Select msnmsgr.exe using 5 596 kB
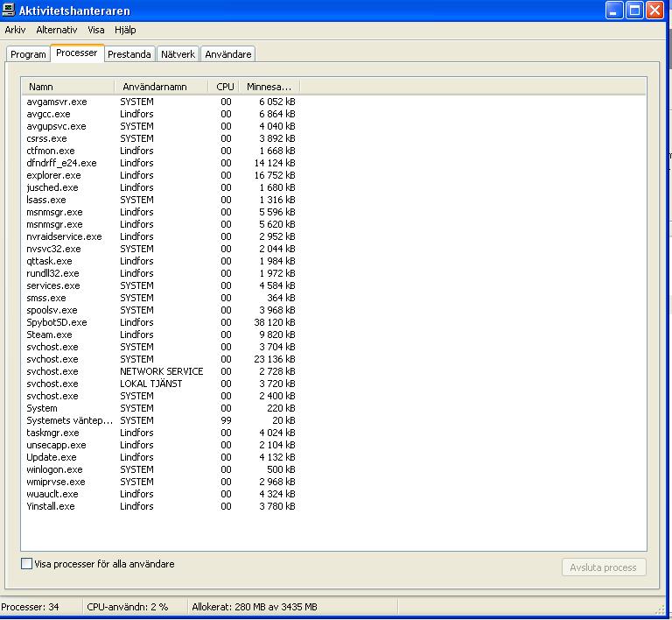This screenshot has width=672, height=620. pos(161,212)
